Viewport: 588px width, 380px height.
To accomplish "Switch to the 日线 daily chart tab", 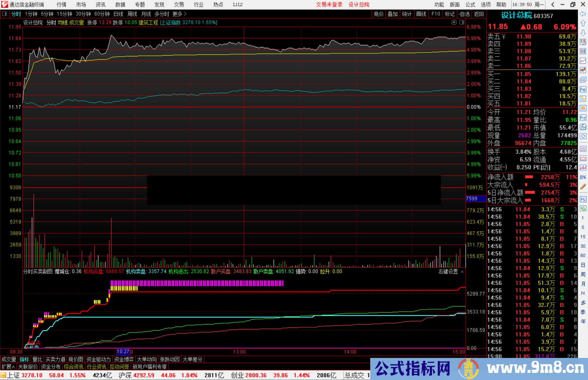I will [x=118, y=14].
